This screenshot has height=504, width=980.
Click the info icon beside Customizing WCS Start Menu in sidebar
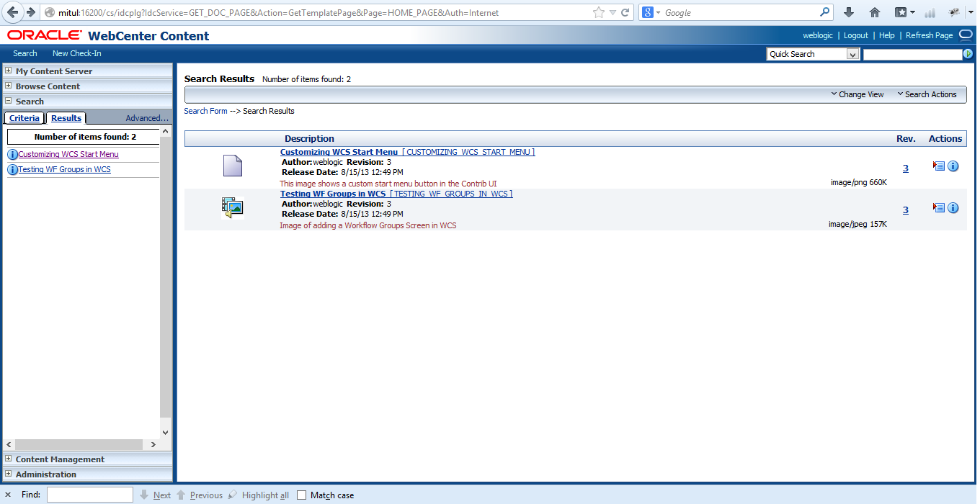click(x=12, y=154)
